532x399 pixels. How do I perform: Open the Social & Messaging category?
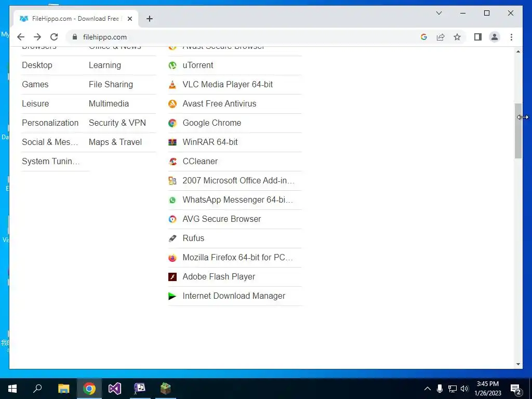point(50,142)
